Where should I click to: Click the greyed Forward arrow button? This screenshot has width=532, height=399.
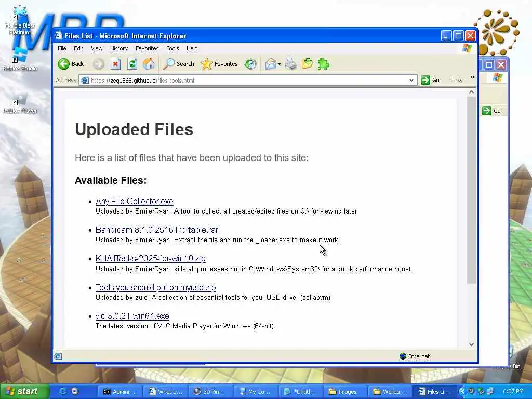point(99,64)
